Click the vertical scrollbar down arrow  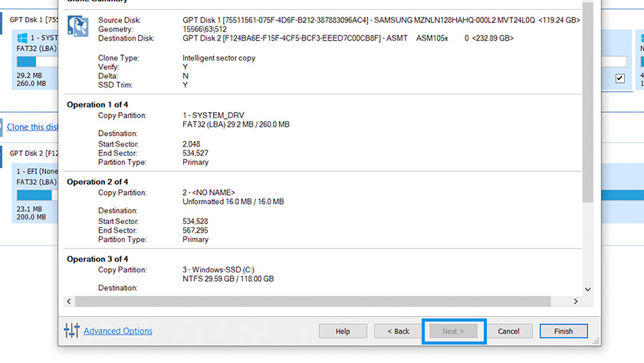point(588,289)
